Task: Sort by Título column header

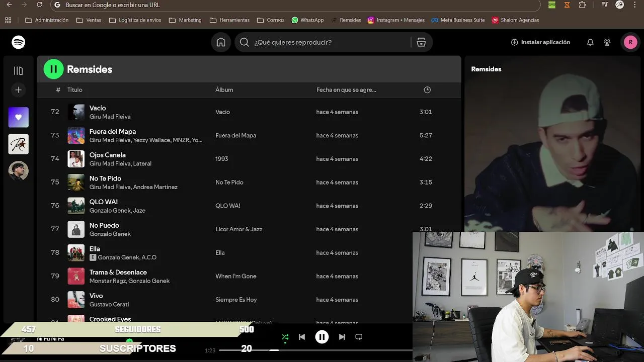Action: click(74, 90)
